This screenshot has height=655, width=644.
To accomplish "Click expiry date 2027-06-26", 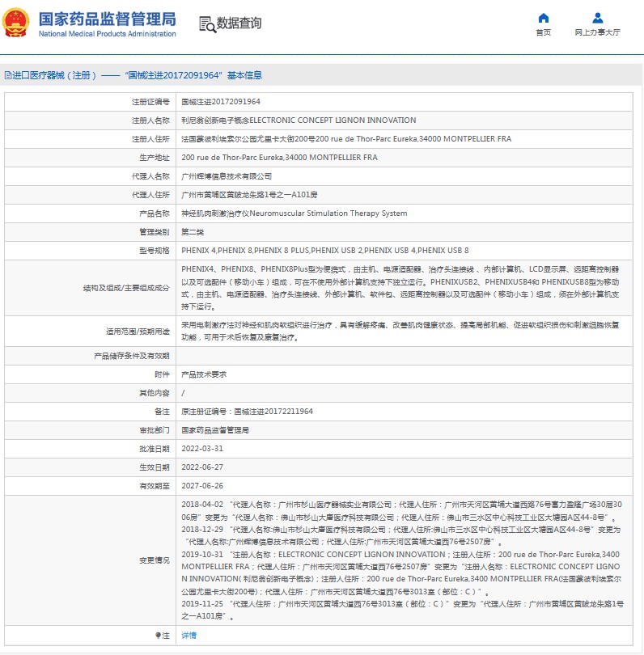I will (202, 486).
